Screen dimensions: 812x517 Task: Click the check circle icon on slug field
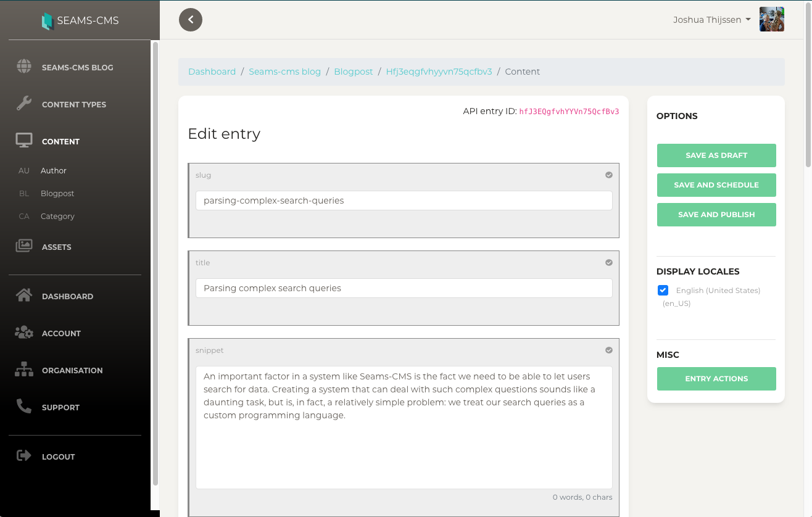tap(609, 175)
